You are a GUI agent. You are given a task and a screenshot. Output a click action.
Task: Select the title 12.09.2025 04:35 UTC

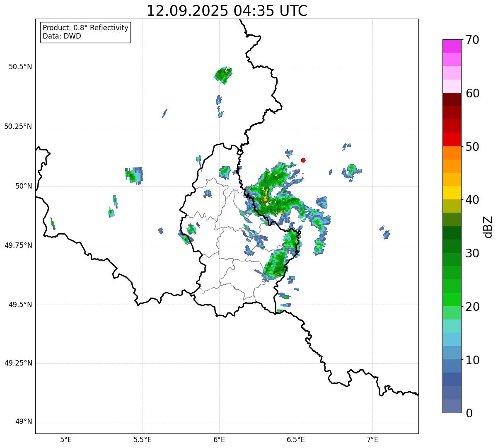pos(227,11)
